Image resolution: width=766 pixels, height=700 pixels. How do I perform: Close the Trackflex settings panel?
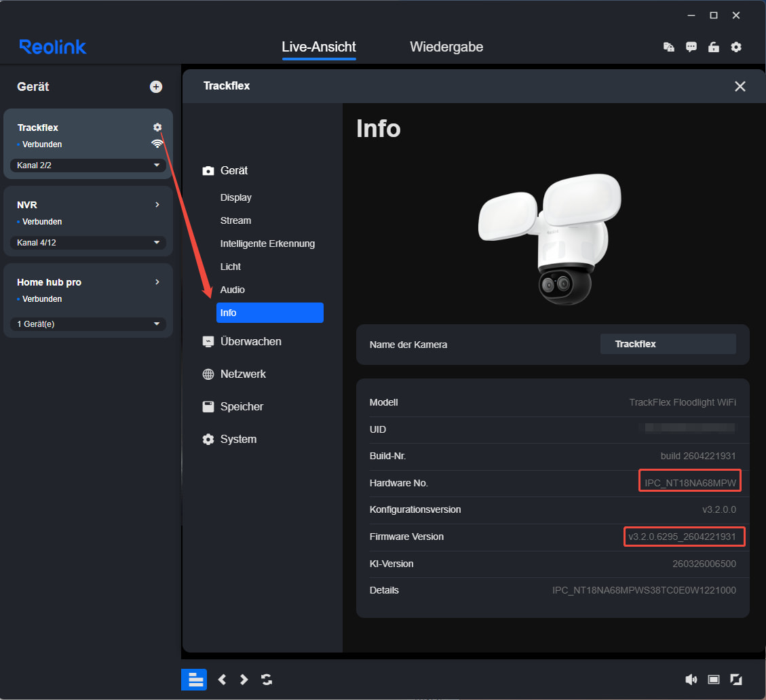coord(740,86)
